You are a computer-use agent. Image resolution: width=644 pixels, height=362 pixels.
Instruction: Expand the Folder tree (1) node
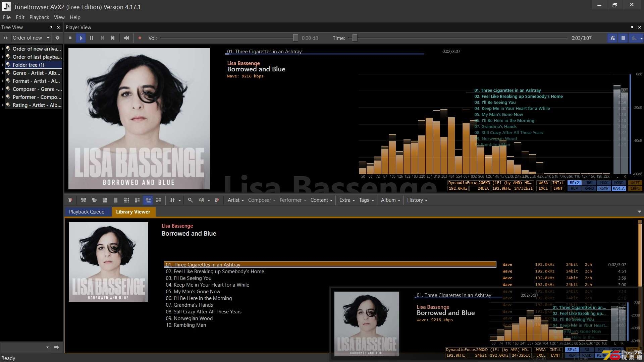pos(3,65)
